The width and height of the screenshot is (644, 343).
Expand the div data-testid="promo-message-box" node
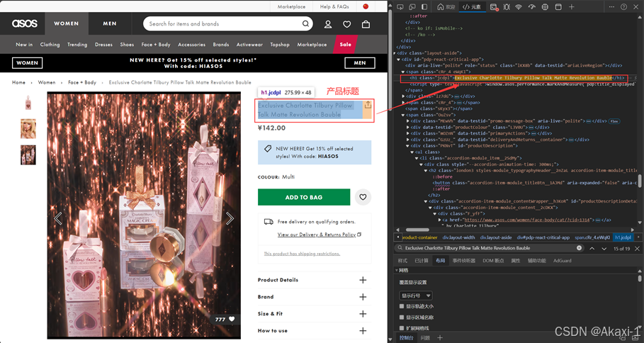pyautogui.click(x=407, y=121)
